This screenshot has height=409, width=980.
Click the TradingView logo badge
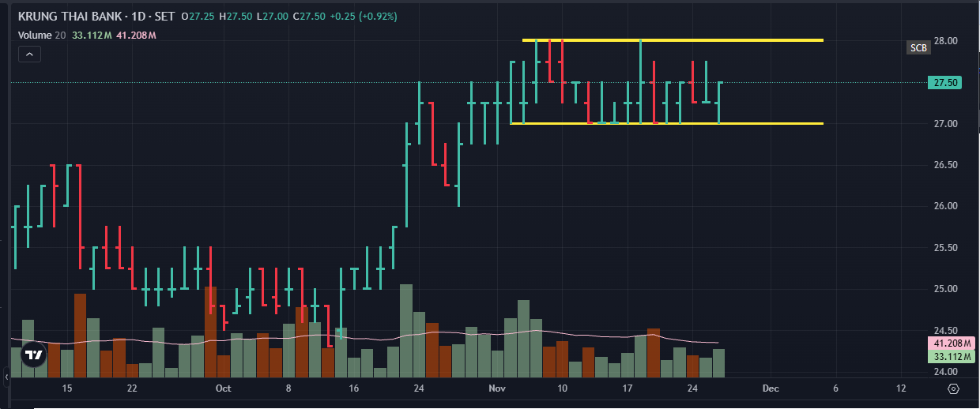click(x=33, y=356)
